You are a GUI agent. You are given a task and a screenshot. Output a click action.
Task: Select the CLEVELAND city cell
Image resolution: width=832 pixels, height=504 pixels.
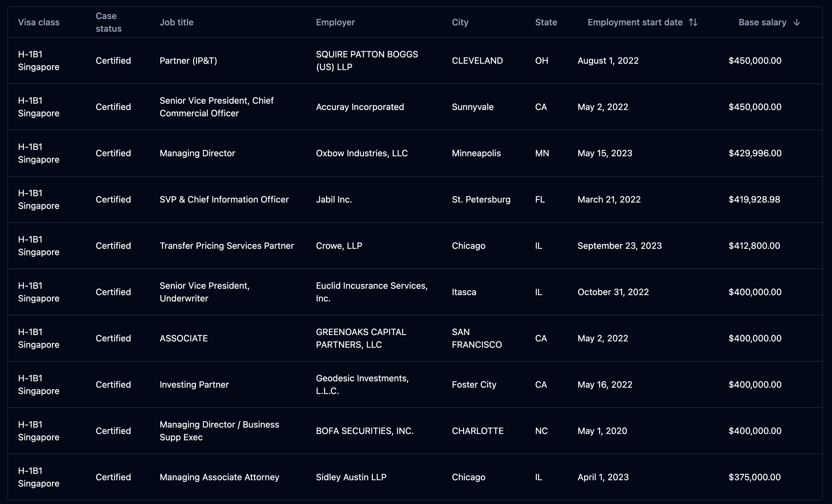(477, 61)
